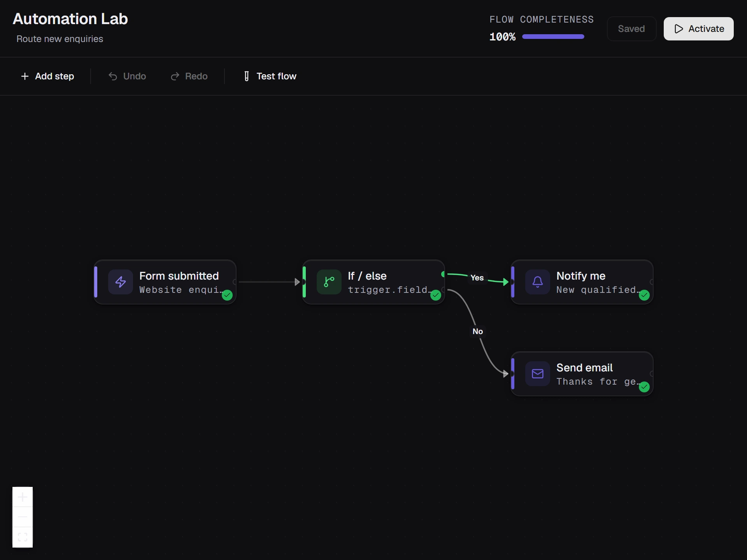Add a new step to the flow
Image resolution: width=747 pixels, height=560 pixels.
pos(47,76)
